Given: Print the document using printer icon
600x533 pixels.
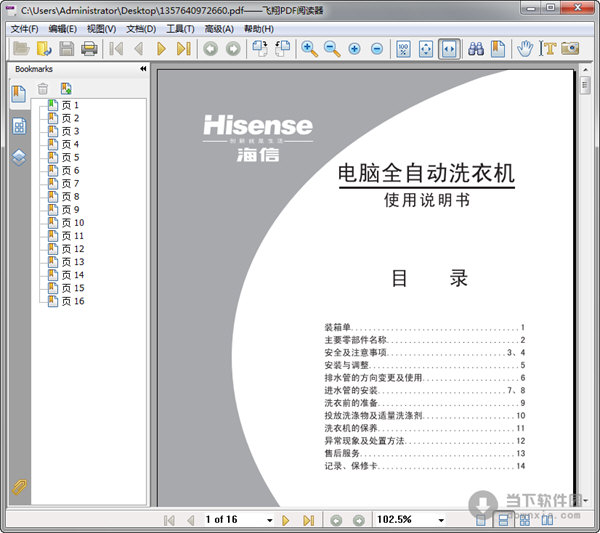Looking at the screenshot, I should coord(89,49).
